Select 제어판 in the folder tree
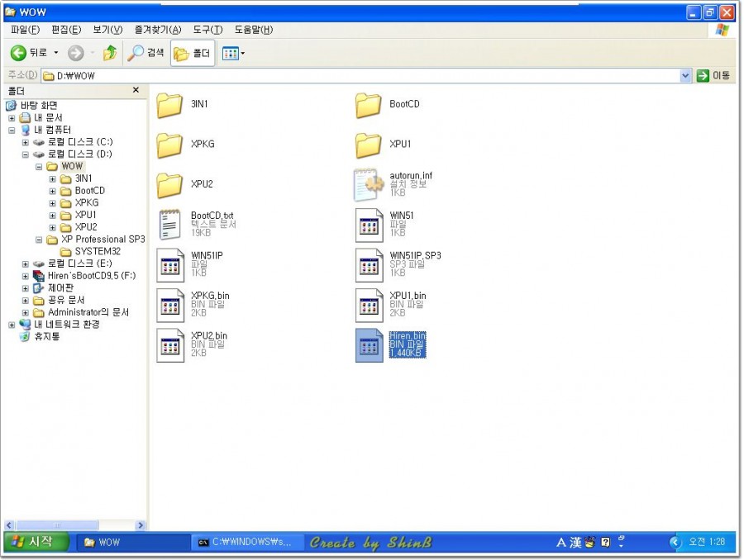The width and height of the screenshot is (744, 560). 60,287
